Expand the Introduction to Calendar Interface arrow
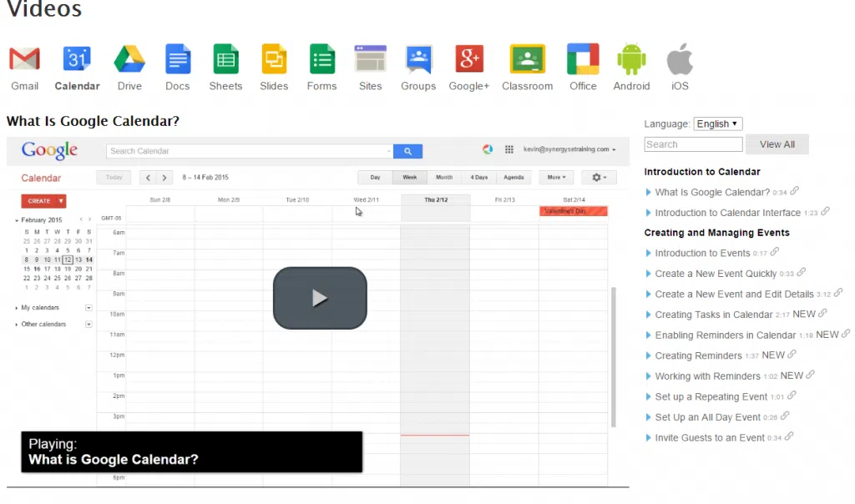The width and height of the screenshot is (855, 504). tap(648, 213)
